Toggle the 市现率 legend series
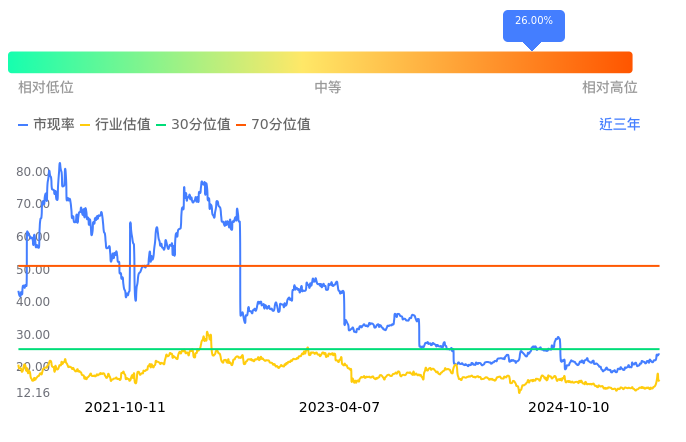 (x=47, y=125)
